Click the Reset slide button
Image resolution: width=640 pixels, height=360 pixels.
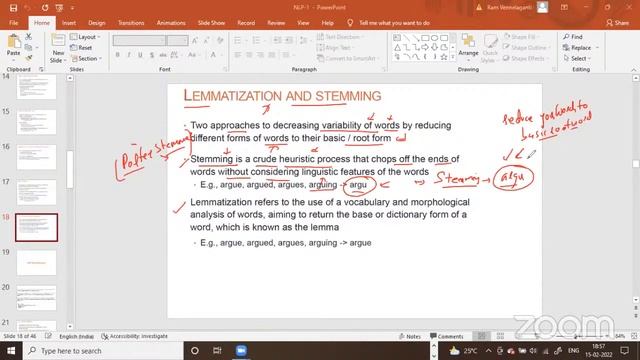81,48
